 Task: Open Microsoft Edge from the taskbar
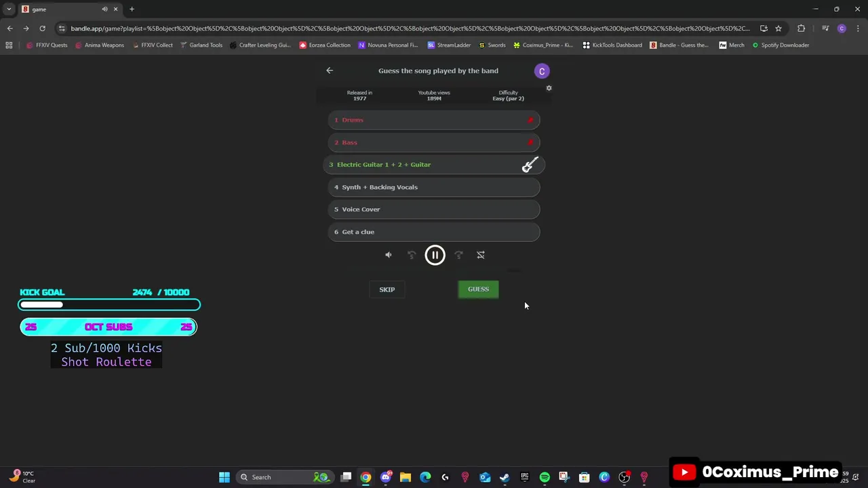coord(425,477)
